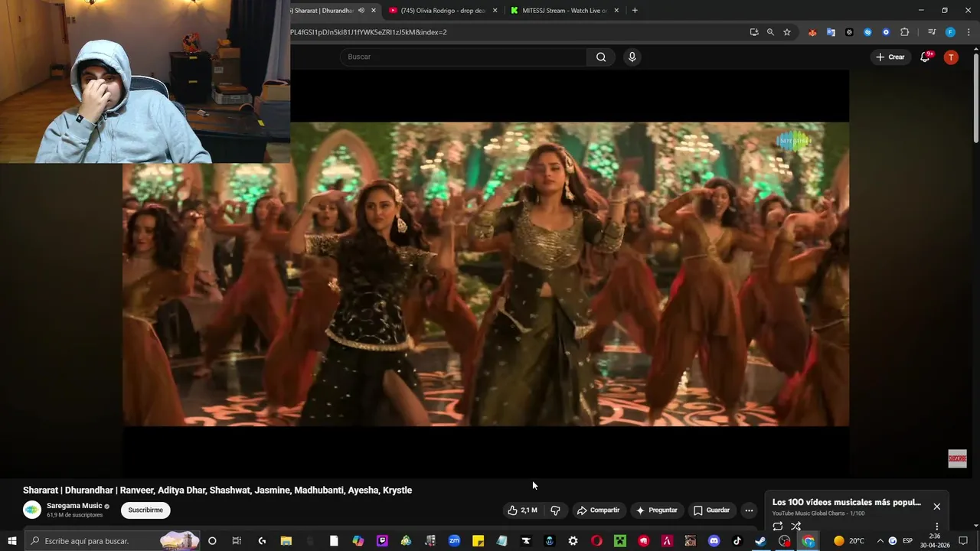Image resolution: width=980 pixels, height=551 pixels.
Task: Open TikTok from the taskbar
Action: coord(738,540)
